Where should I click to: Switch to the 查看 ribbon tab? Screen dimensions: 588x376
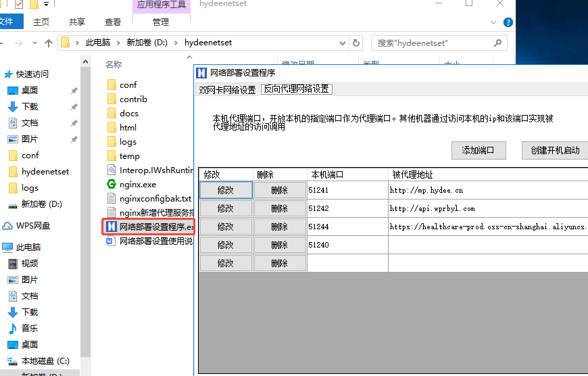pos(113,22)
